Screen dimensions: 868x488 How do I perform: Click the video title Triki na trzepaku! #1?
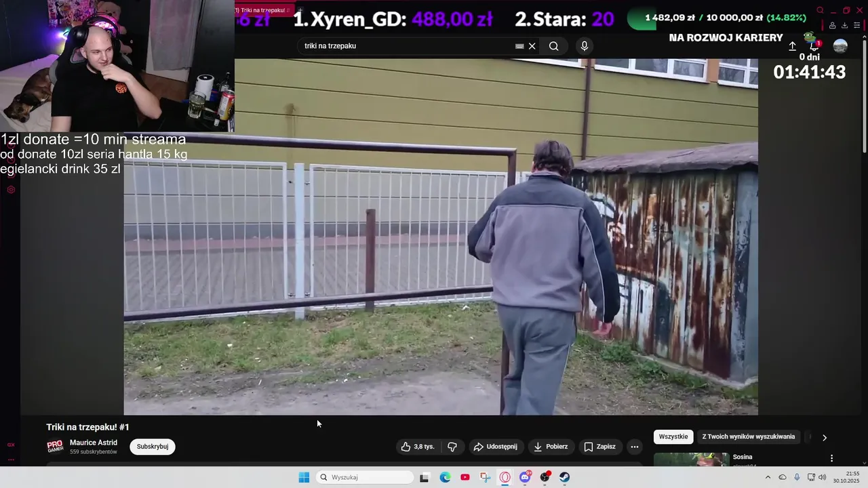[87, 427]
